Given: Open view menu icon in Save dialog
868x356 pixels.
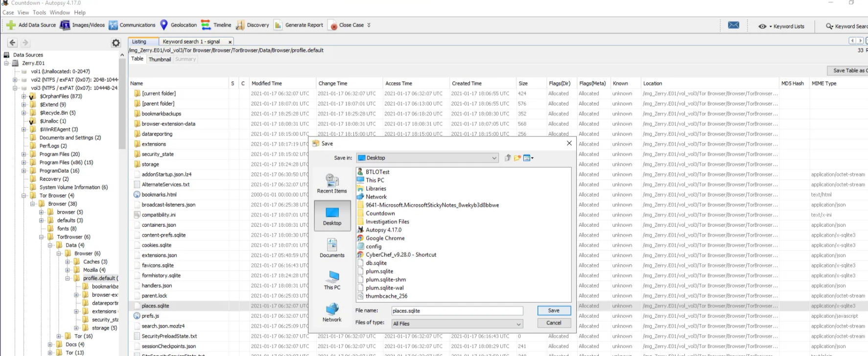Looking at the screenshot, I should click(528, 158).
